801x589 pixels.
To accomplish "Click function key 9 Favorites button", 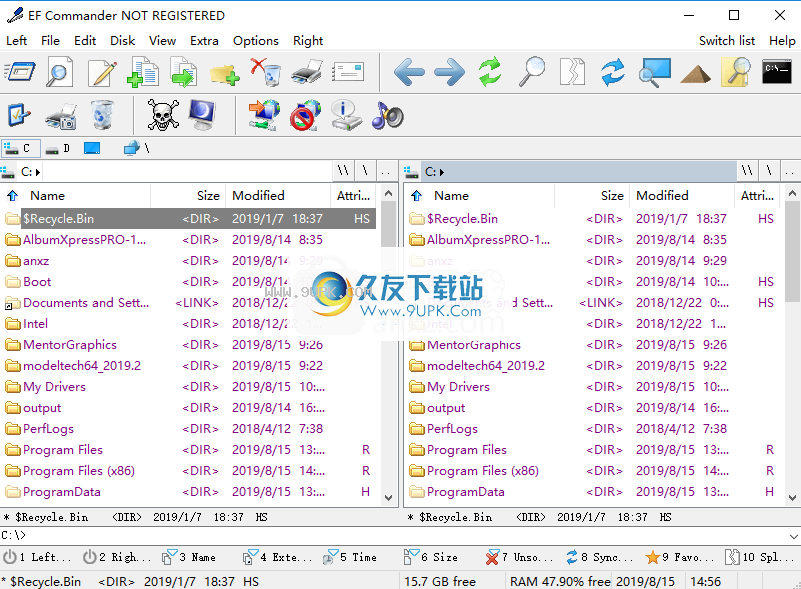I will tap(679, 557).
